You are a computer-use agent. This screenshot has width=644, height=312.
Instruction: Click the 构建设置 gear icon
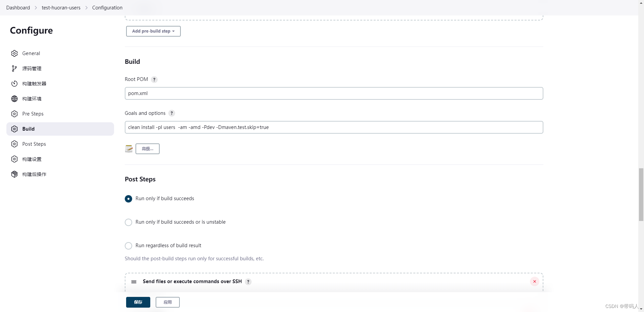[14, 159]
